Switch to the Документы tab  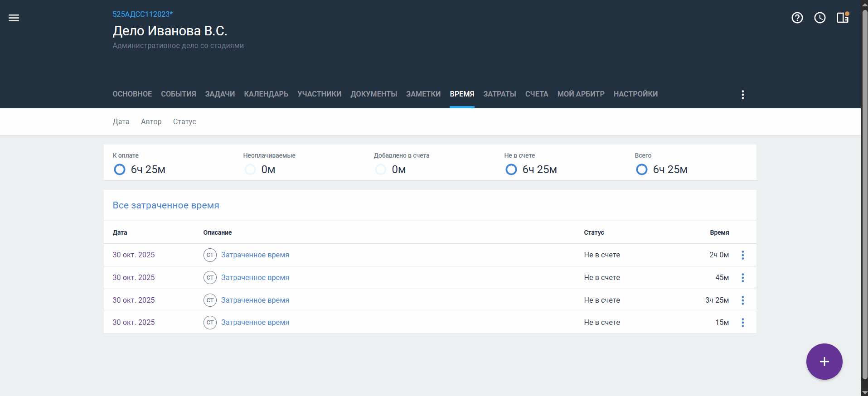pos(373,94)
